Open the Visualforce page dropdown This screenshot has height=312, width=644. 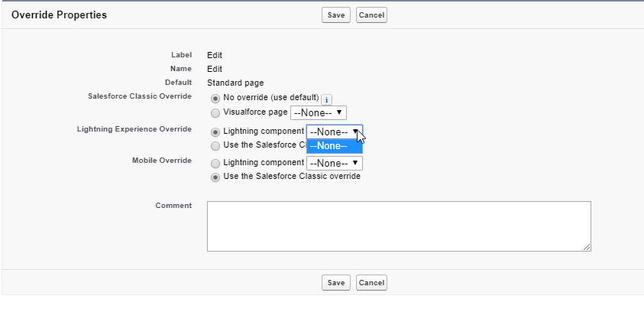click(x=319, y=112)
